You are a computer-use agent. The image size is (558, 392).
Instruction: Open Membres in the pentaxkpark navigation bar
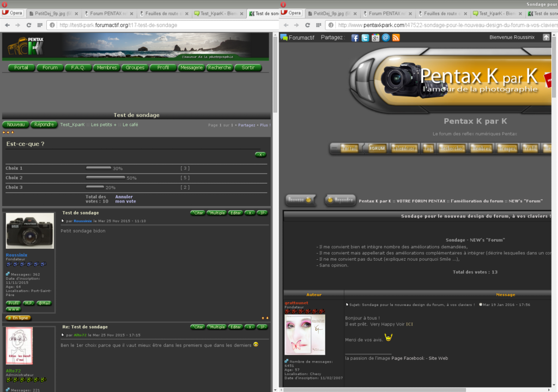(x=482, y=148)
